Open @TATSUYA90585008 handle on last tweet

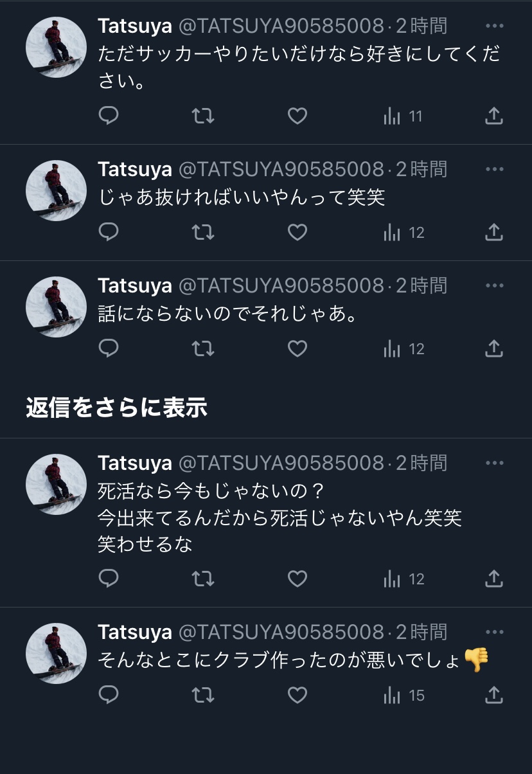(x=281, y=632)
